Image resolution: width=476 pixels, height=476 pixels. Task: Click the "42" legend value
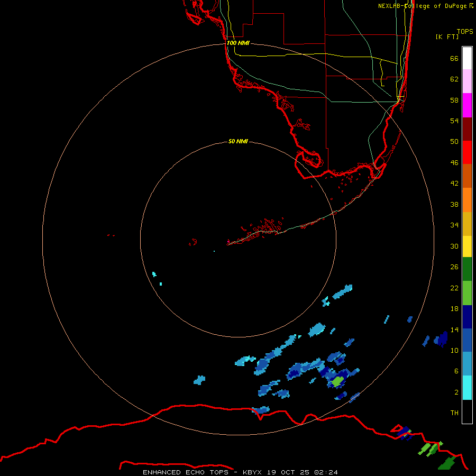pos(454,183)
